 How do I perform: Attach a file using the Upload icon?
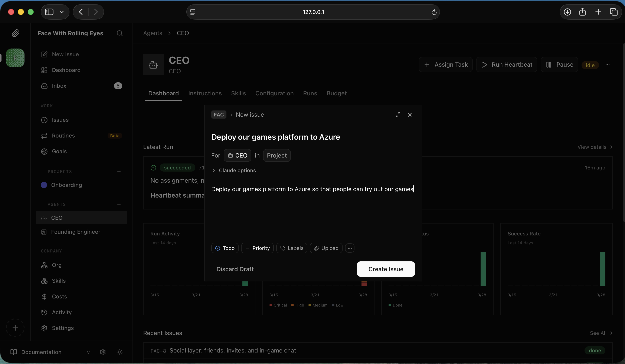317,248
